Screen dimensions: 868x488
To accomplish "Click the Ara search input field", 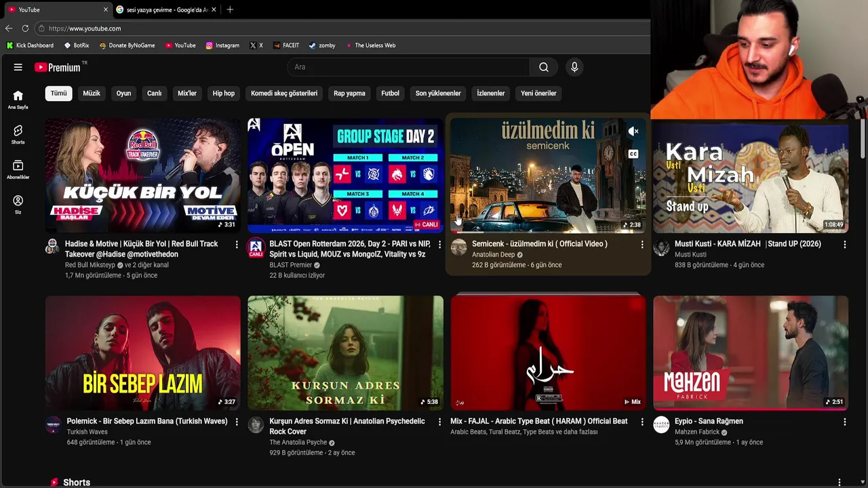I will (x=409, y=67).
